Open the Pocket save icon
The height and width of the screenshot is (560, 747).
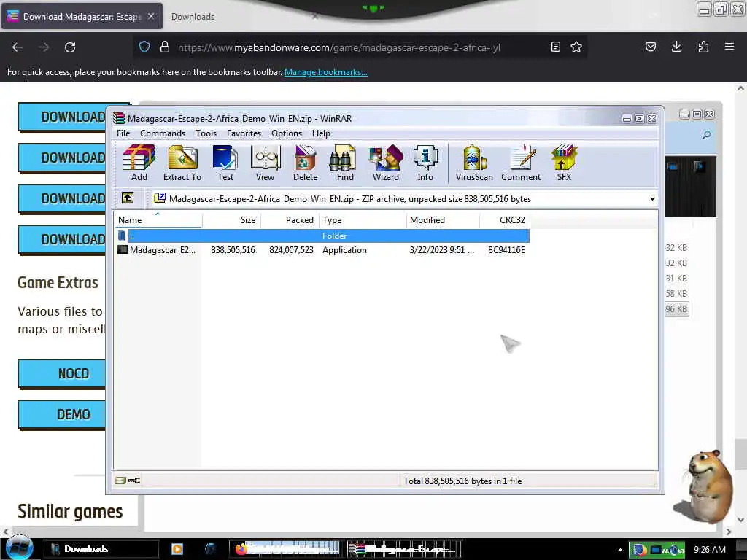[650, 47]
